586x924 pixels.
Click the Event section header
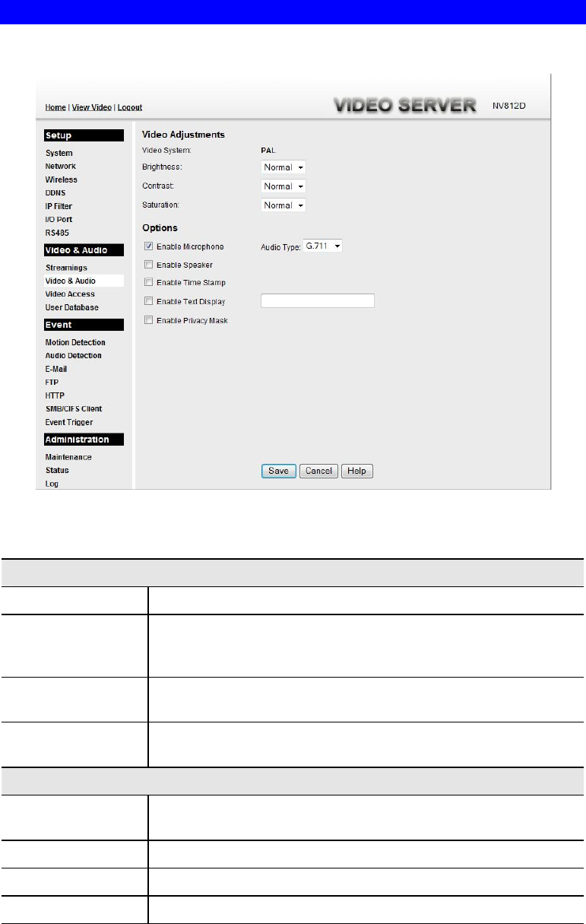click(x=83, y=325)
